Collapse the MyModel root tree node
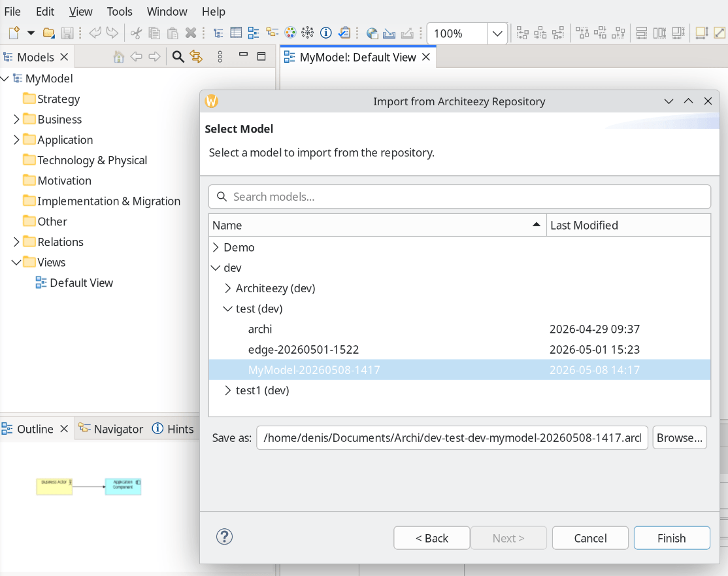The image size is (728, 576). [x=5, y=78]
